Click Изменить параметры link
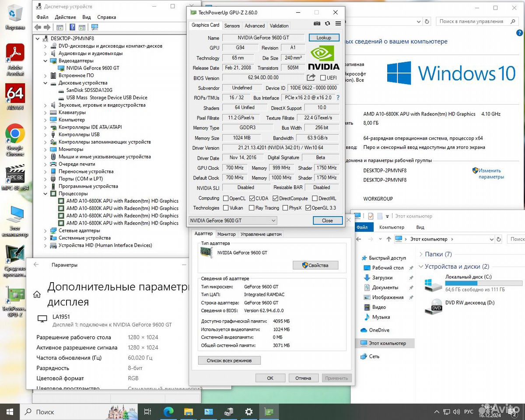 click(x=491, y=174)
